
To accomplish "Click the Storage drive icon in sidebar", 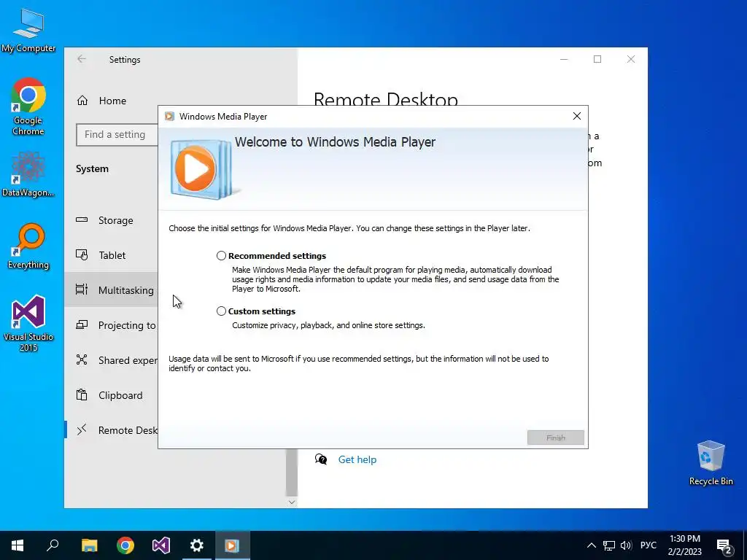I will pos(82,219).
